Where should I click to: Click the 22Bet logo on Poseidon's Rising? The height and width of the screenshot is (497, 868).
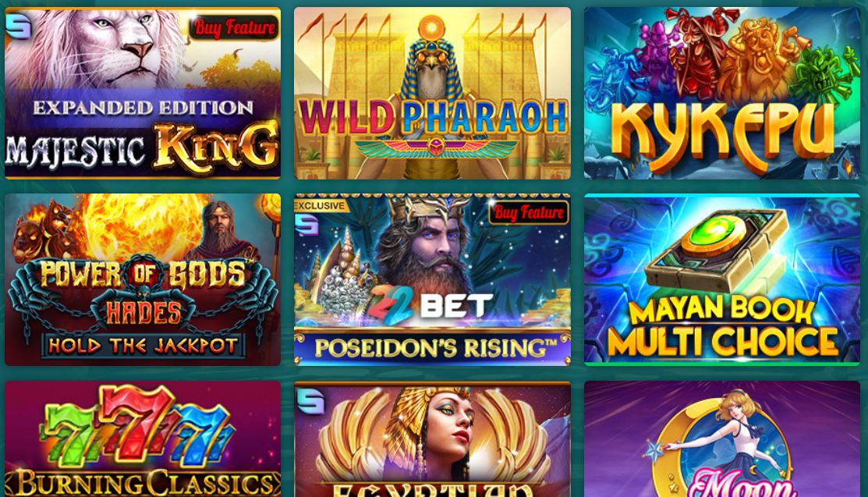point(430,305)
